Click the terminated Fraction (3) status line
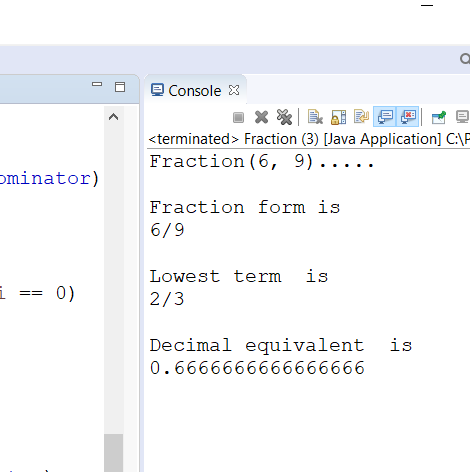 pyautogui.click(x=309, y=139)
